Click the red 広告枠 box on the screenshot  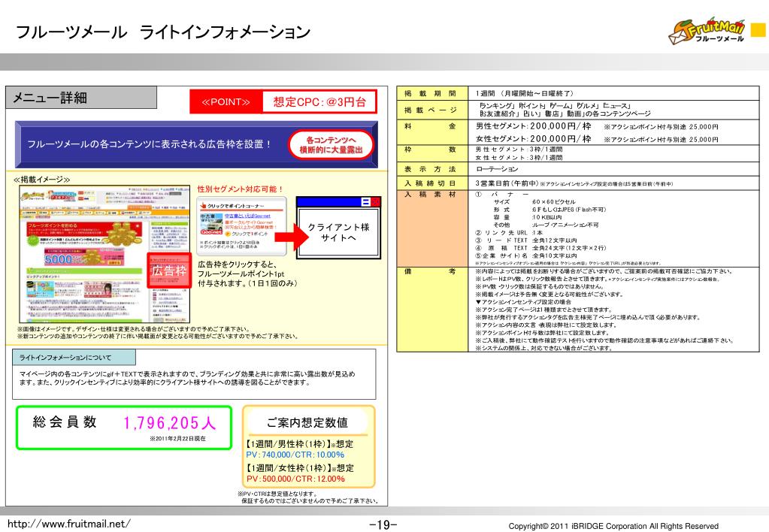point(169,271)
